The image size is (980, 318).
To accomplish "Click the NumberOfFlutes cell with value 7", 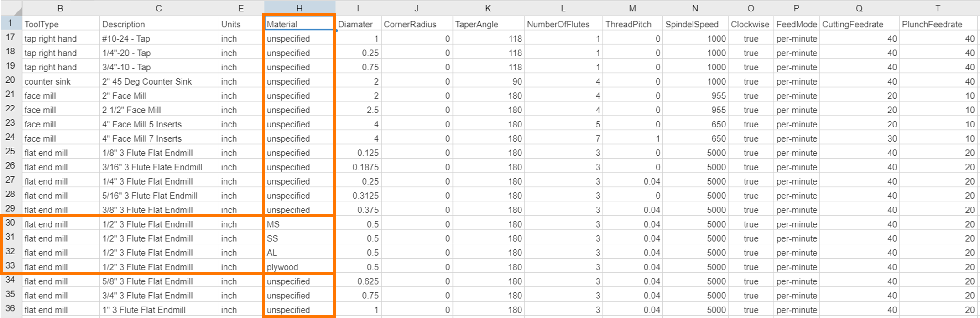I will [x=563, y=138].
